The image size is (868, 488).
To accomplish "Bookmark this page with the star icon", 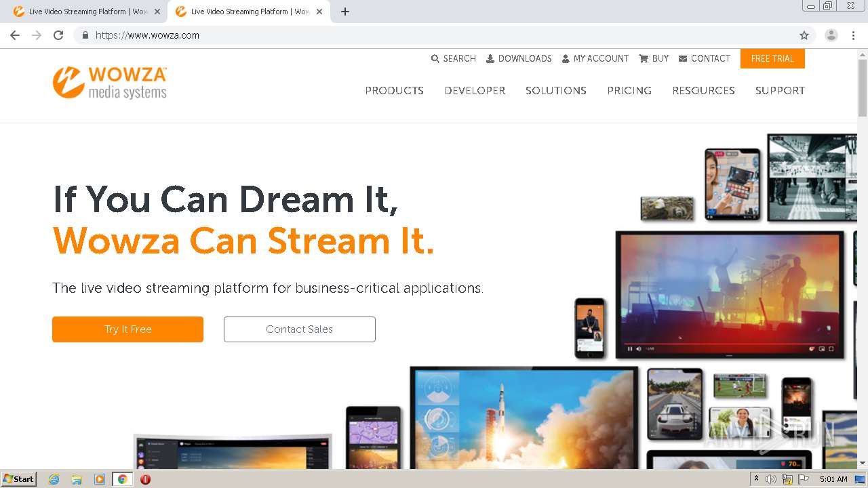I will (804, 35).
